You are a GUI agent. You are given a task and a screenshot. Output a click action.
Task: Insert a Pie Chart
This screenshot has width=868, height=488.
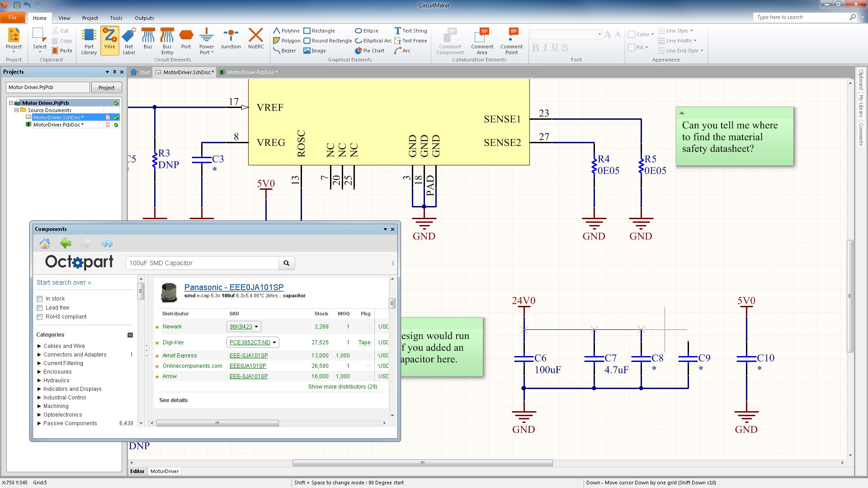(370, 51)
